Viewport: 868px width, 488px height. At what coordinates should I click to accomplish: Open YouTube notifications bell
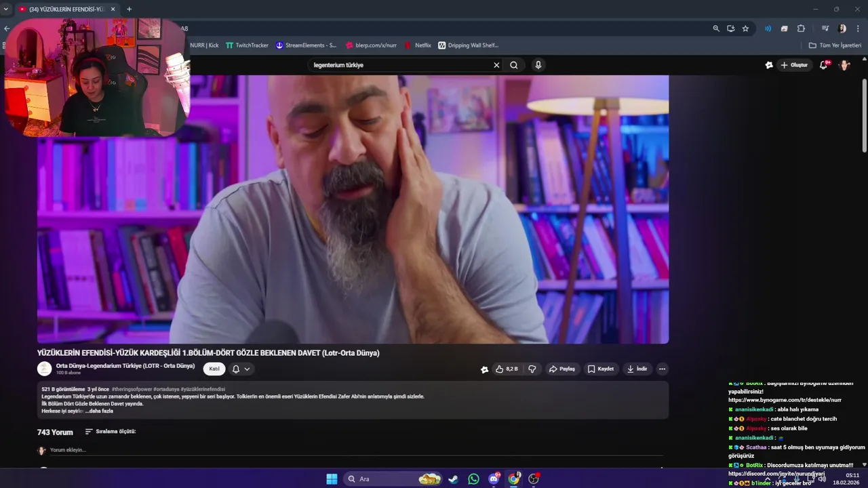[x=824, y=65]
